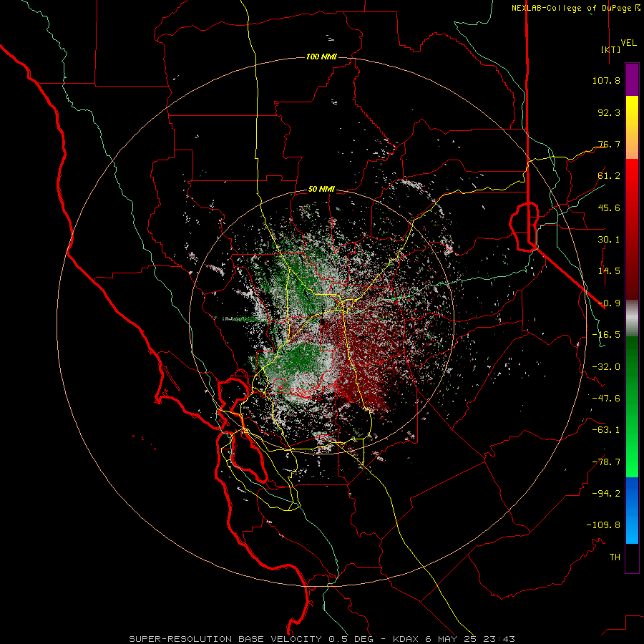
Task: Click the TH legend label
Action: click(615, 557)
